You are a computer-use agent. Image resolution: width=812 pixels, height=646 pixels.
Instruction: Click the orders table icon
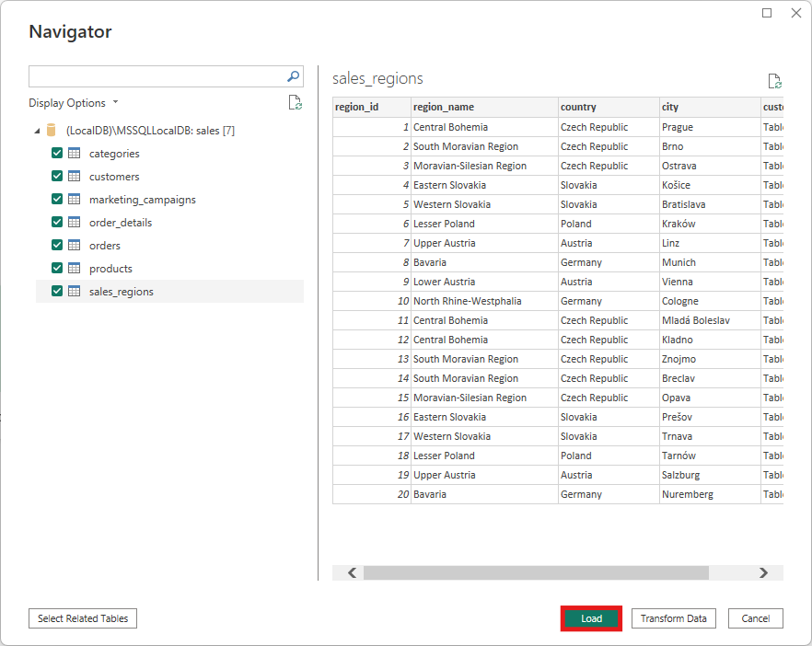tap(75, 245)
